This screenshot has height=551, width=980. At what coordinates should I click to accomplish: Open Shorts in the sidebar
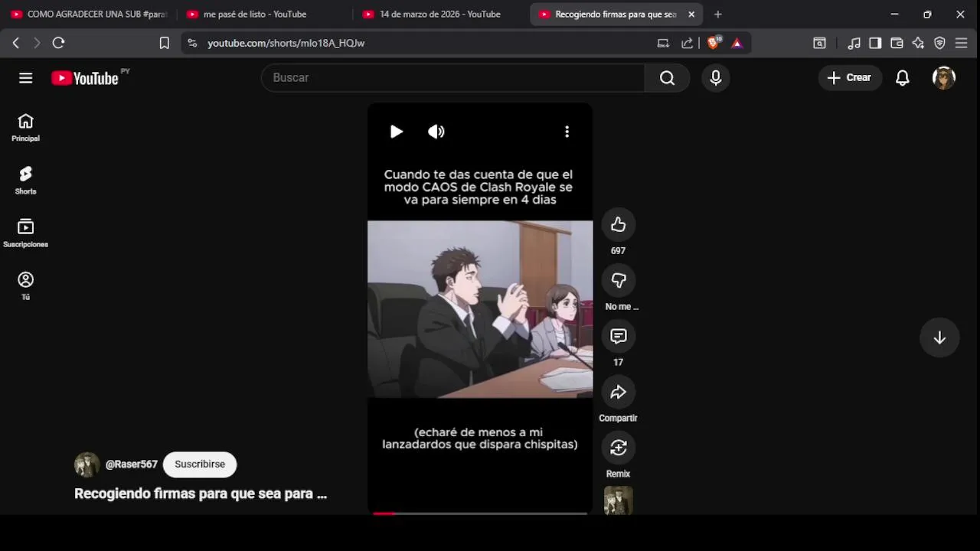25,181
